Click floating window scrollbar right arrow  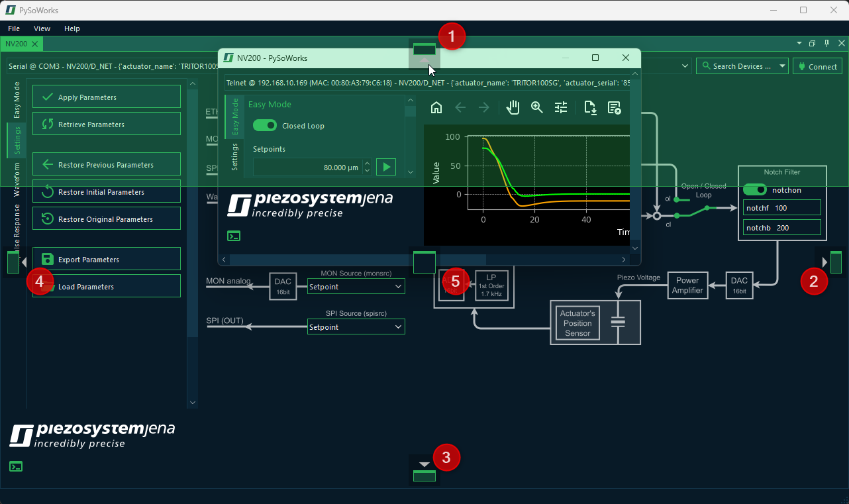(x=623, y=260)
